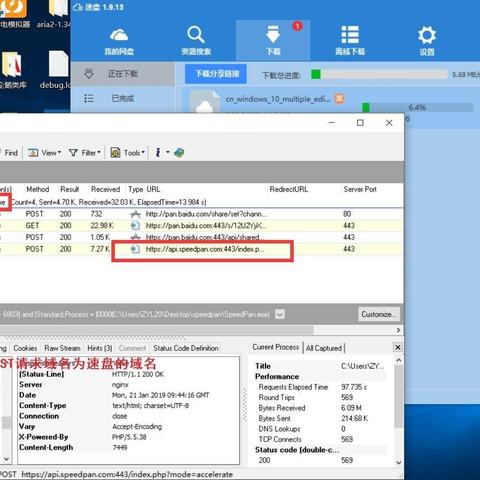Screen dimensions: 480x480
Task: Click the Customize button
Action: point(379,314)
